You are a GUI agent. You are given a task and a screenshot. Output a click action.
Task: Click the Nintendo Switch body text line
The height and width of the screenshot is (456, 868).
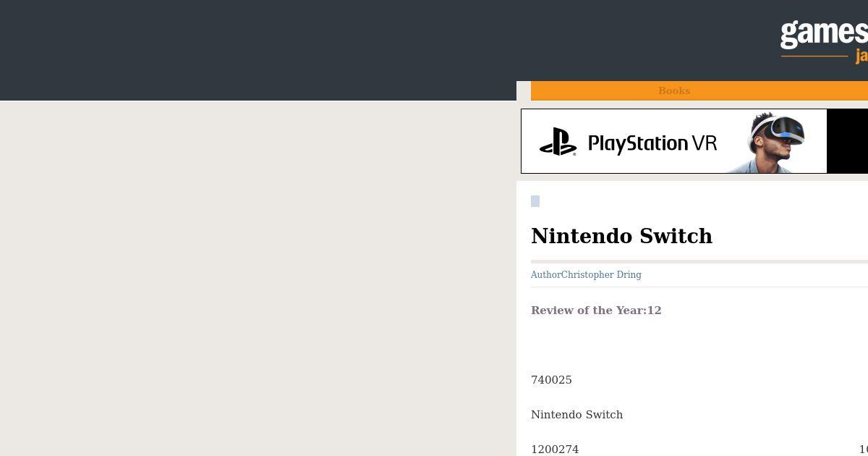click(x=576, y=415)
